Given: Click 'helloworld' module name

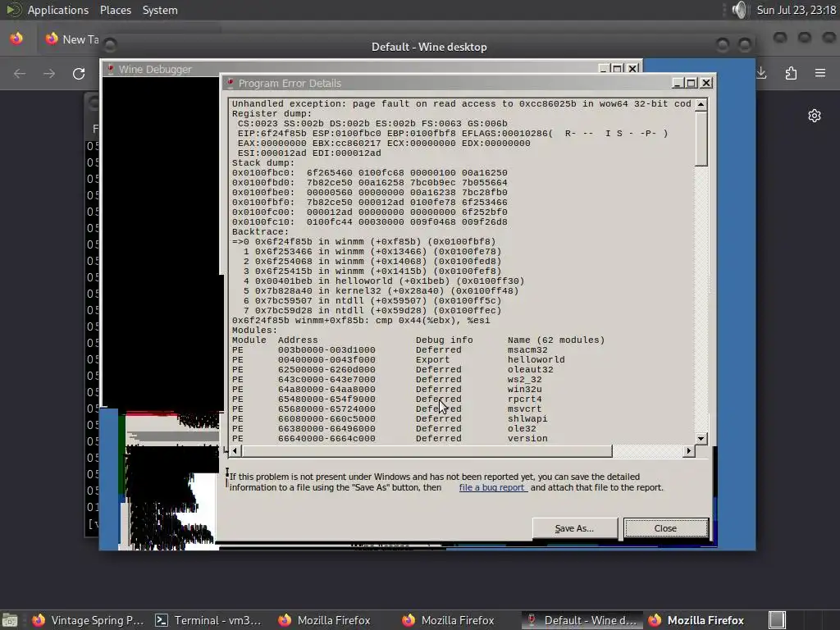Looking at the screenshot, I should click(x=536, y=360).
